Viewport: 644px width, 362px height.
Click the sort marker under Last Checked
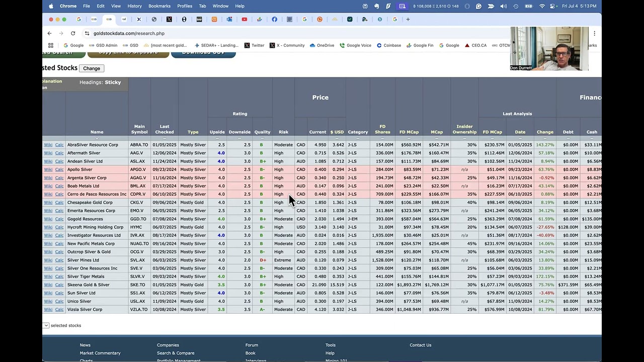coord(165,138)
